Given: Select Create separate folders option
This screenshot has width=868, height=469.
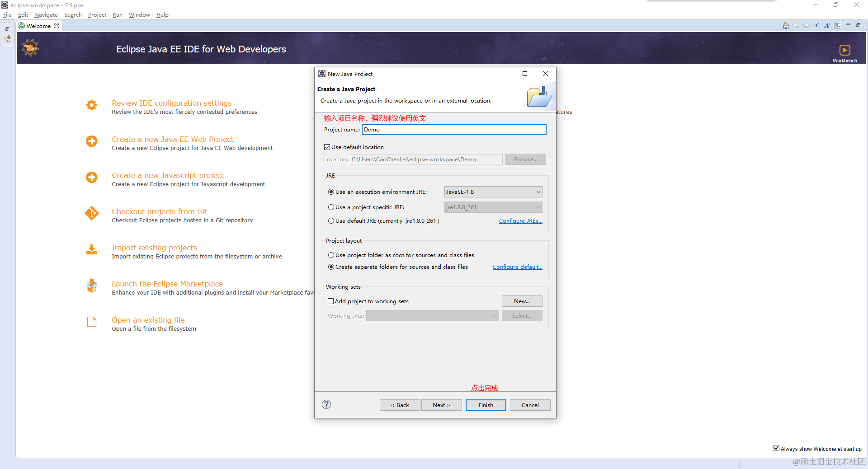Looking at the screenshot, I should tap(331, 267).
